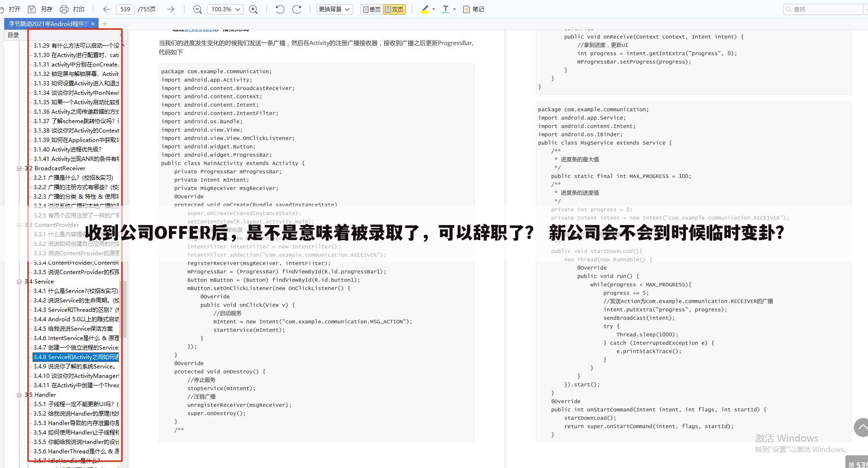Open outline item 3.1.40 Activity进程优先级
868x468 pixels.
pyautogui.click(x=67, y=150)
